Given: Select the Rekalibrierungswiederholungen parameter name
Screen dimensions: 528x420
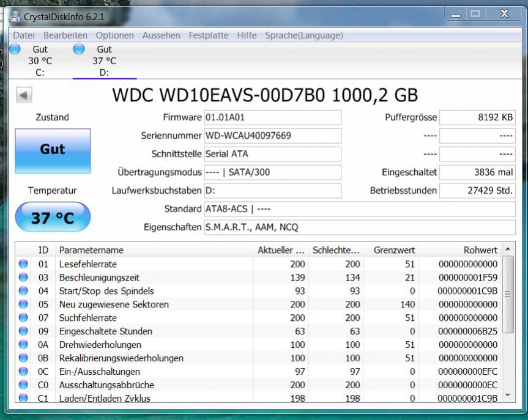Looking at the screenshot, I should pos(121,358).
